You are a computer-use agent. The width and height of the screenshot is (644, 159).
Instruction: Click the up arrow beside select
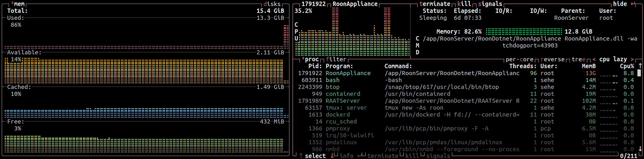[x=301, y=156]
